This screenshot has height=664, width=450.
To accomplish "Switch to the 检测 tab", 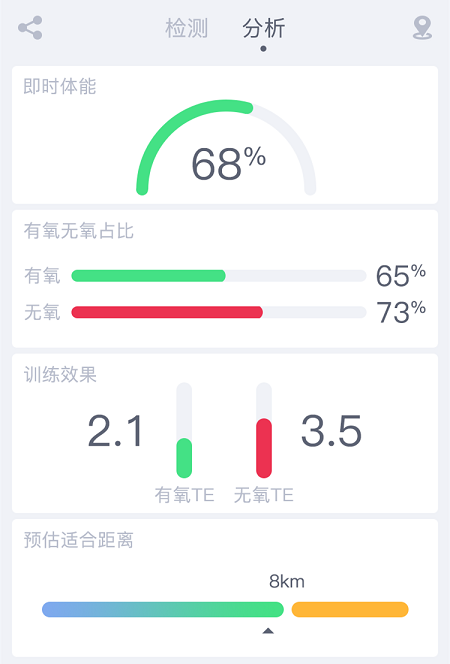I will point(186,28).
